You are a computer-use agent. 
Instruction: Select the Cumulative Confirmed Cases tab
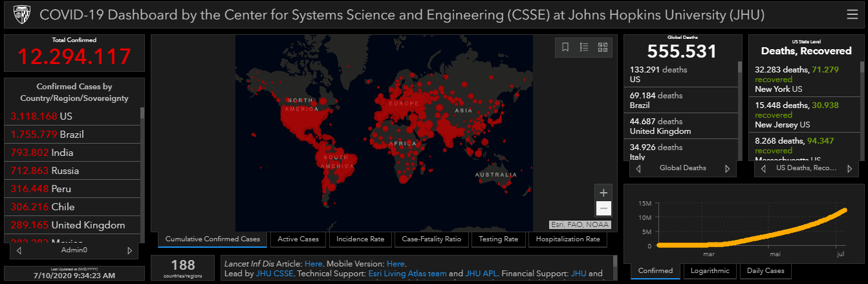(x=212, y=239)
